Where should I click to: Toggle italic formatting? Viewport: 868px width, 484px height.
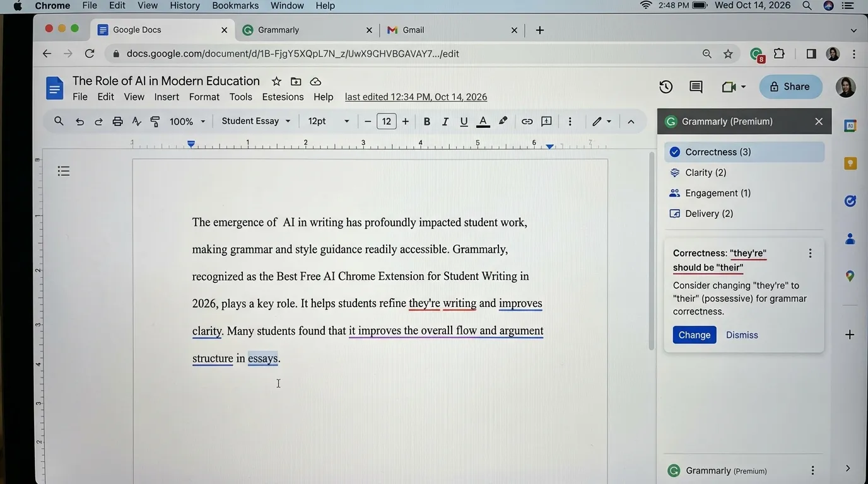(x=445, y=122)
